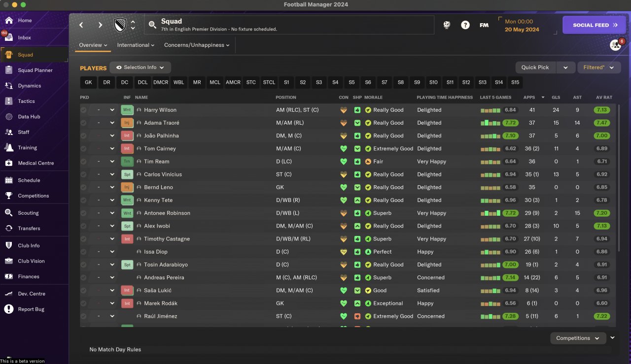The width and height of the screenshot is (631, 364).
Task: Open the Transfers arrows icon
Action: (9, 228)
